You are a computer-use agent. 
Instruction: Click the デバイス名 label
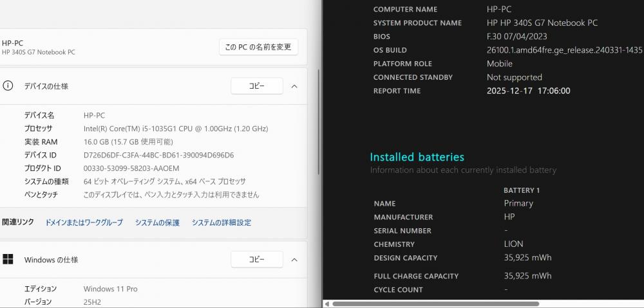click(39, 116)
